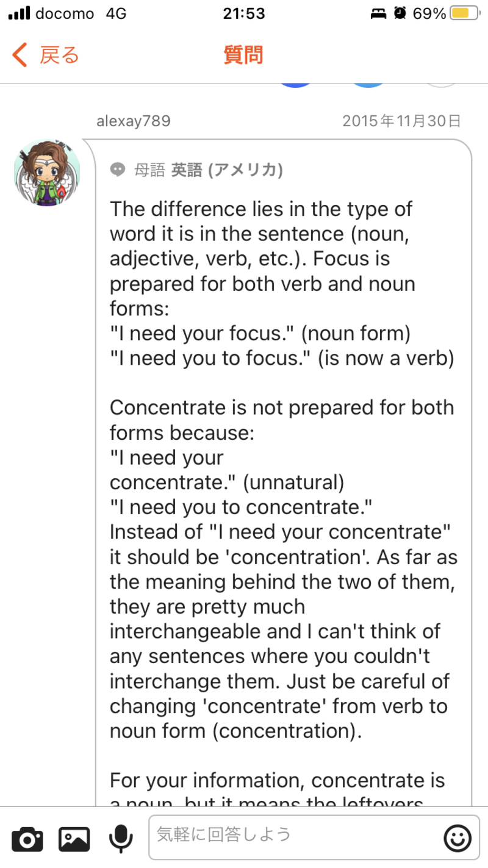Tap the 英語 (アメリカ) native language label
Screen dimensions: 488x868
[227, 170]
